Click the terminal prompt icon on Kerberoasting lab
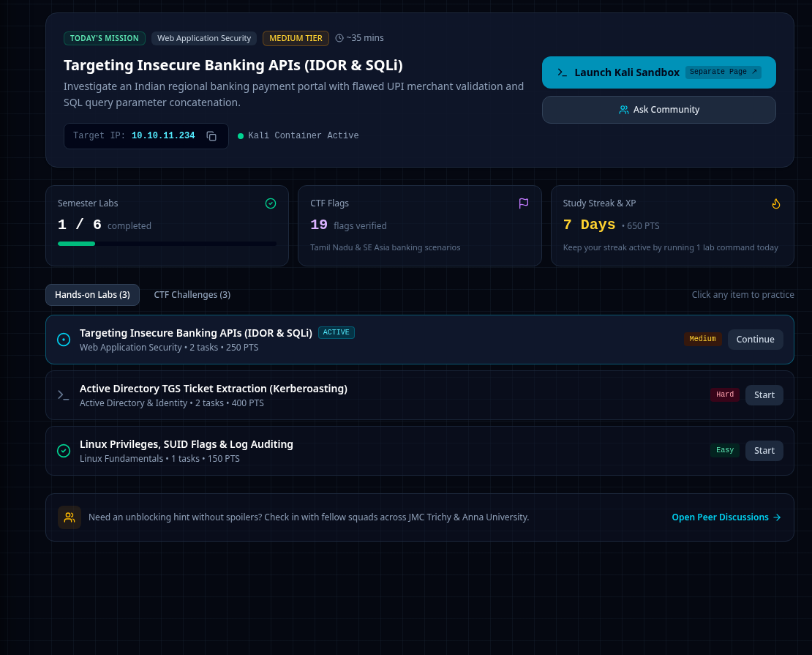The width and height of the screenshot is (812, 655). tap(63, 395)
